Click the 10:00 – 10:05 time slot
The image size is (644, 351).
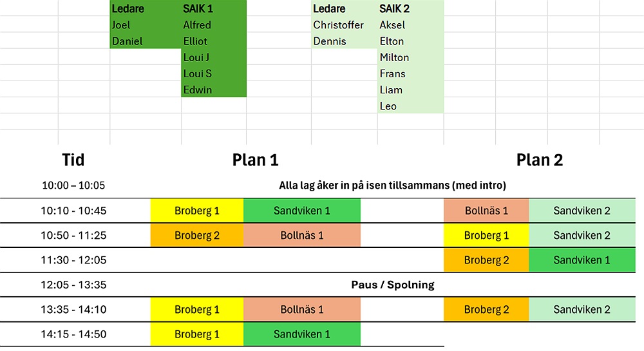point(73,185)
